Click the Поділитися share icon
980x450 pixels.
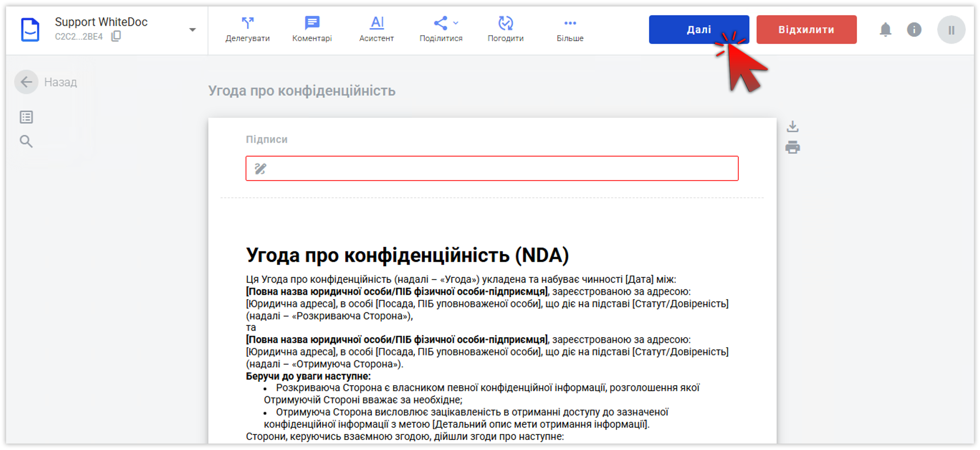440,24
